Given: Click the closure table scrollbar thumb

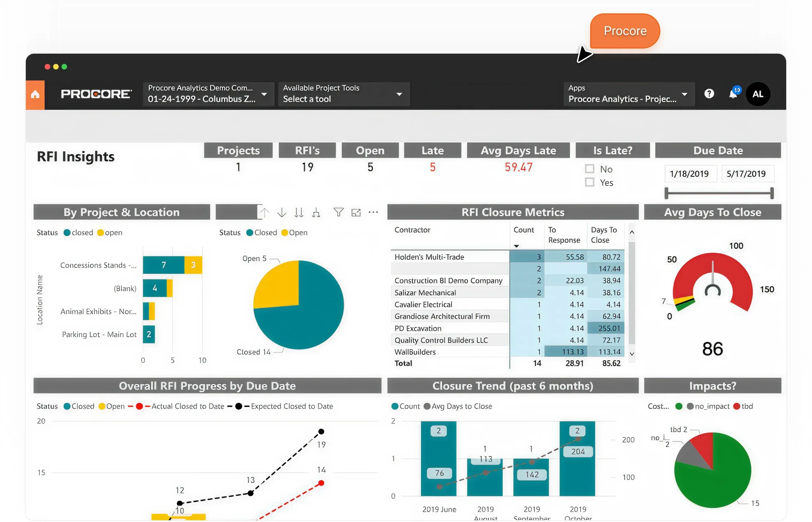Looking at the screenshot, I should (x=631, y=292).
